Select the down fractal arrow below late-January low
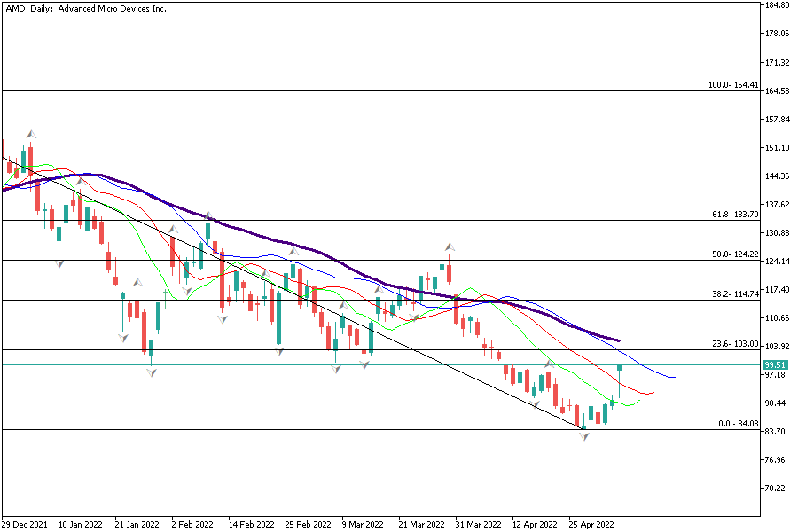Image resolution: width=798 pixels, height=532 pixels. tap(152, 372)
